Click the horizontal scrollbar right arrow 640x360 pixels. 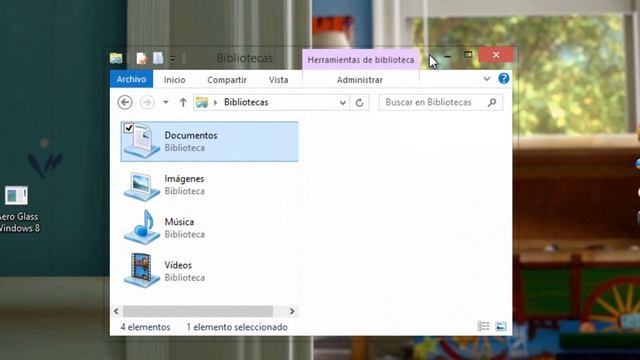292,311
